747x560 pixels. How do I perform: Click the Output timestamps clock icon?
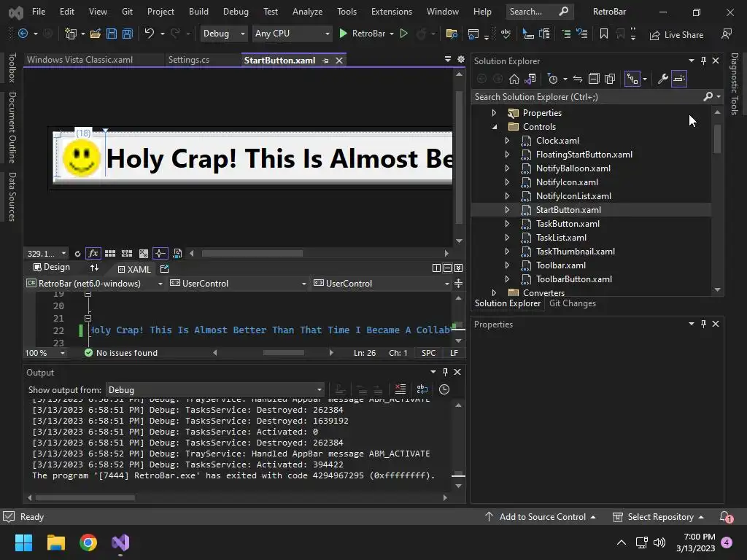click(444, 389)
